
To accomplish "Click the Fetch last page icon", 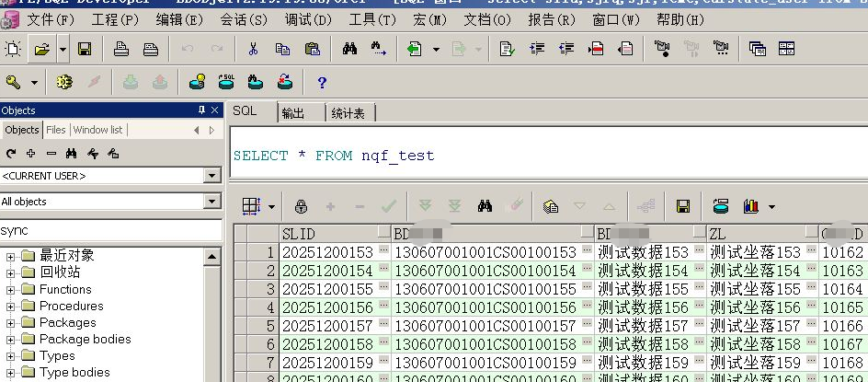I will pos(454,206).
